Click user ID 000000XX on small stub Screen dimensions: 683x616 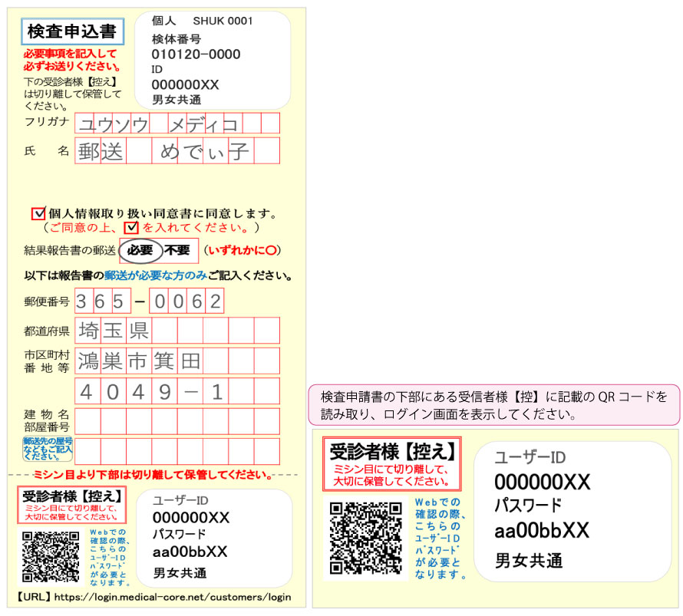[x=191, y=518]
